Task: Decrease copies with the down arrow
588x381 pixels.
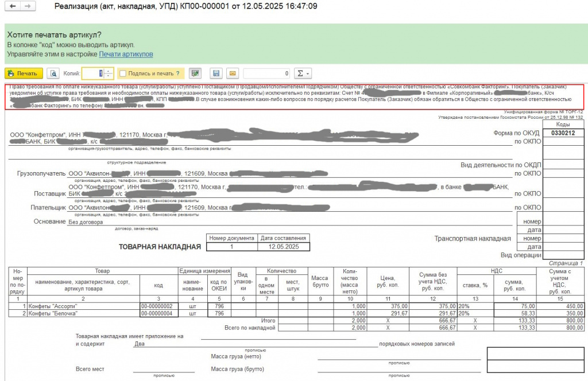Action: [109, 76]
